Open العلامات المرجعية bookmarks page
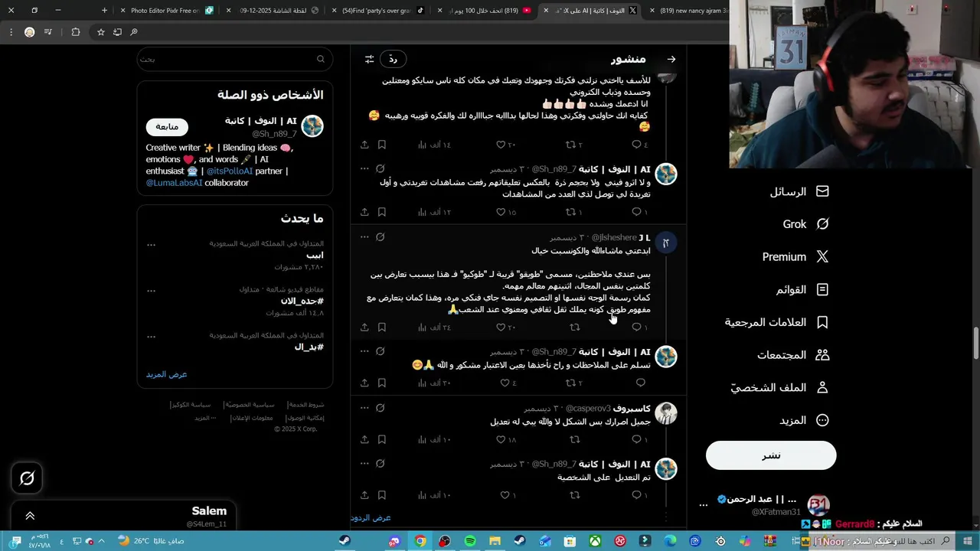980x551 pixels. tap(777, 322)
